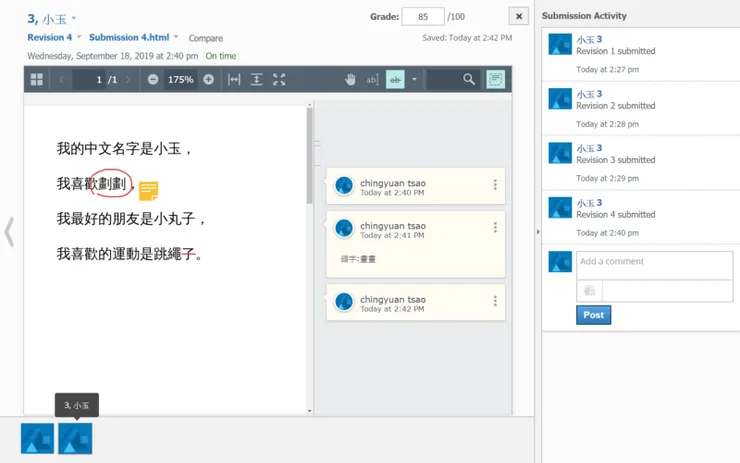Image resolution: width=740 pixels, height=463 pixels.
Task: Go to next page arrow
Action: coord(128,79)
